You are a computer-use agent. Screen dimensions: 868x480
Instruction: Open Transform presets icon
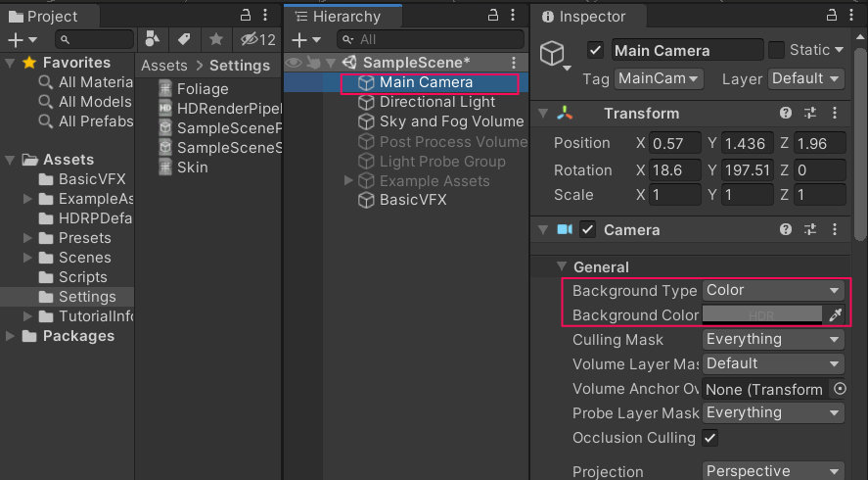pos(810,113)
